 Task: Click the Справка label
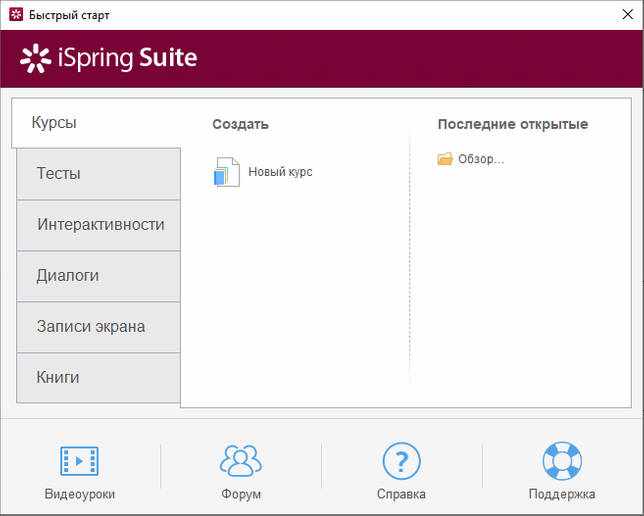coord(401,494)
